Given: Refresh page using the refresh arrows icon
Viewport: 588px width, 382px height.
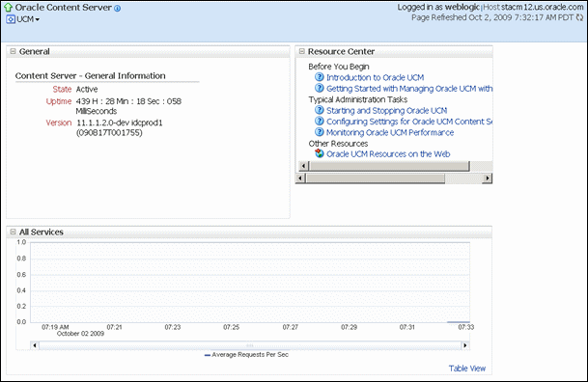Looking at the screenshot, I should 579,17.
